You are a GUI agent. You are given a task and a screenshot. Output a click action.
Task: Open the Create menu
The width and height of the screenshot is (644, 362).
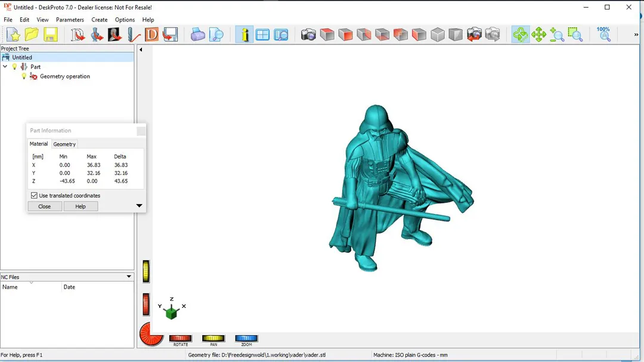[x=100, y=20]
